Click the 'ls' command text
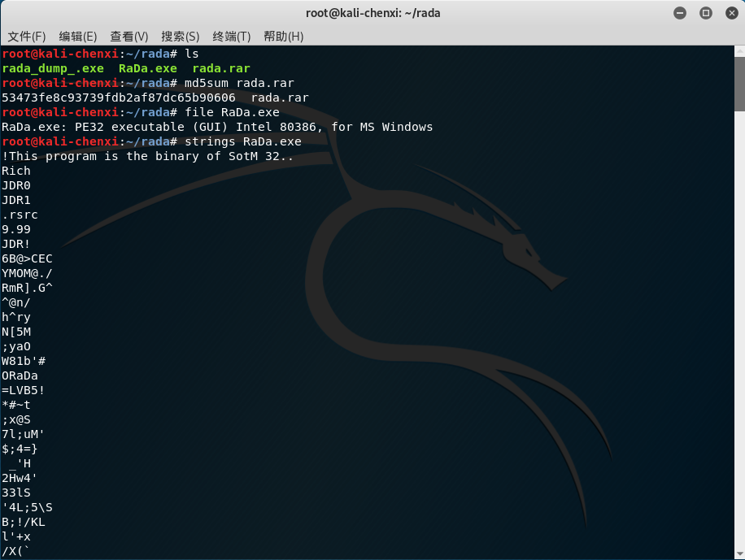Viewport: 745px width, 560px height. coord(192,54)
